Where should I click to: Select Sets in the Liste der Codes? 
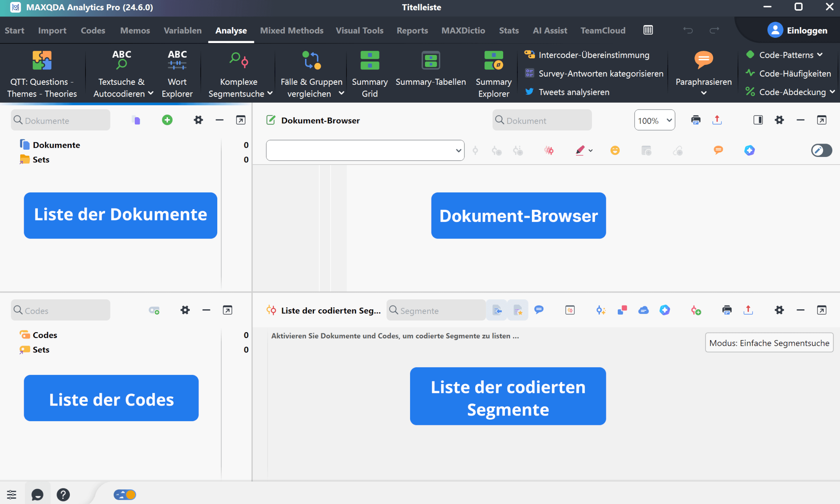pyautogui.click(x=41, y=349)
